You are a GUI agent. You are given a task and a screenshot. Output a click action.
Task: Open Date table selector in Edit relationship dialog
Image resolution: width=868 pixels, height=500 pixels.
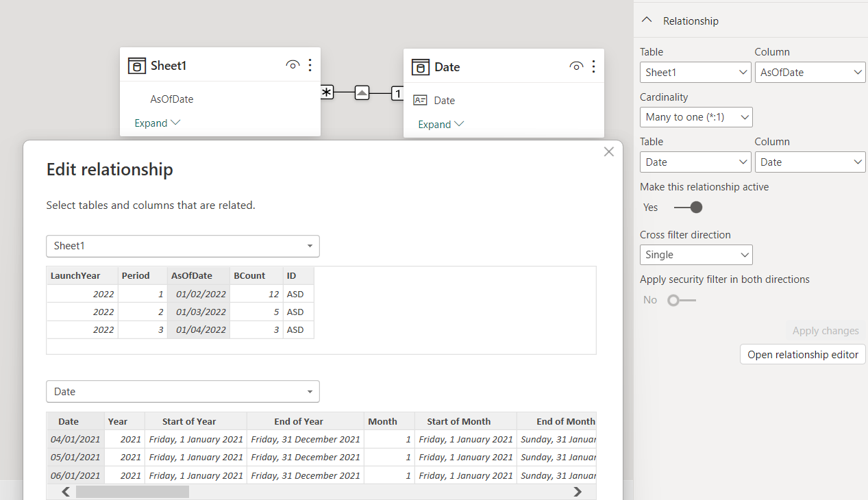tap(183, 392)
